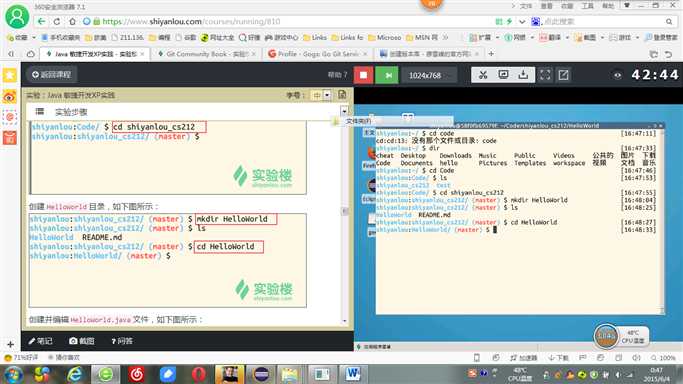This screenshot has height=384, width=683.
Task: Open the 1024x768 resolution selector
Action: pyautogui.click(x=429, y=75)
